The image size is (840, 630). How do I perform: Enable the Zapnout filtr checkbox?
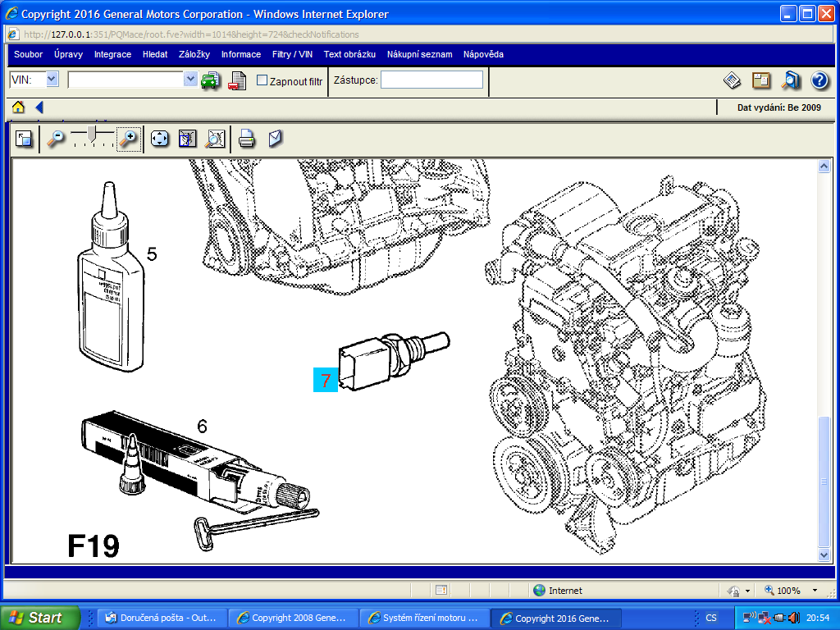point(262,80)
